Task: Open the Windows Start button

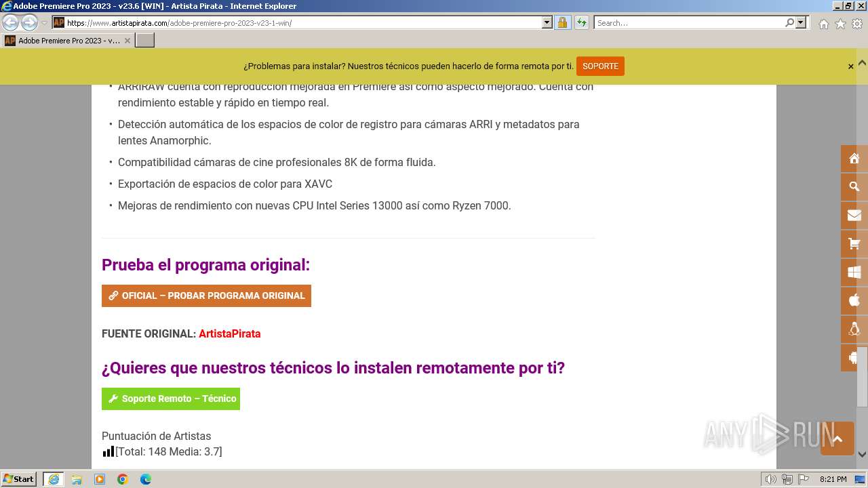Action: tap(19, 479)
